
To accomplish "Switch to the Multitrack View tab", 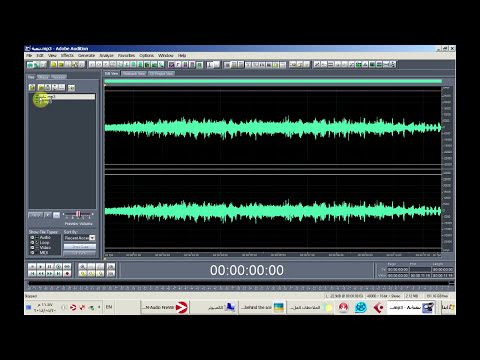I will coord(134,73).
